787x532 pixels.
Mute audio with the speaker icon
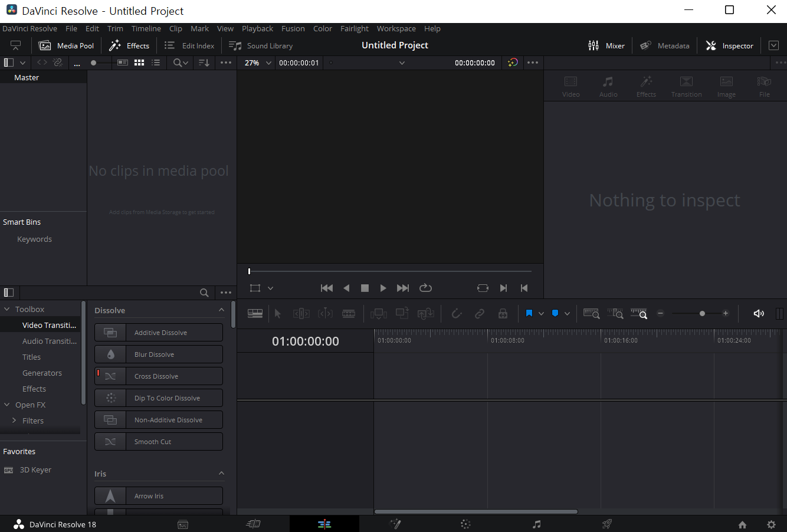[x=759, y=313]
